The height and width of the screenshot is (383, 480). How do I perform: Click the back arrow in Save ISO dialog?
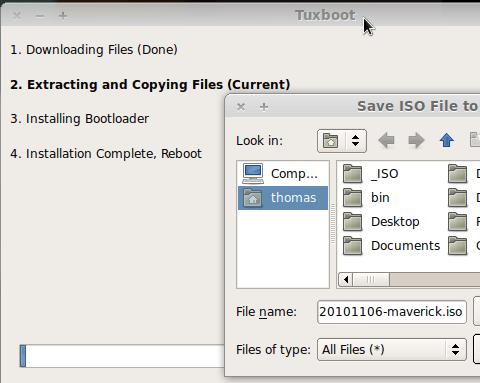click(x=386, y=141)
